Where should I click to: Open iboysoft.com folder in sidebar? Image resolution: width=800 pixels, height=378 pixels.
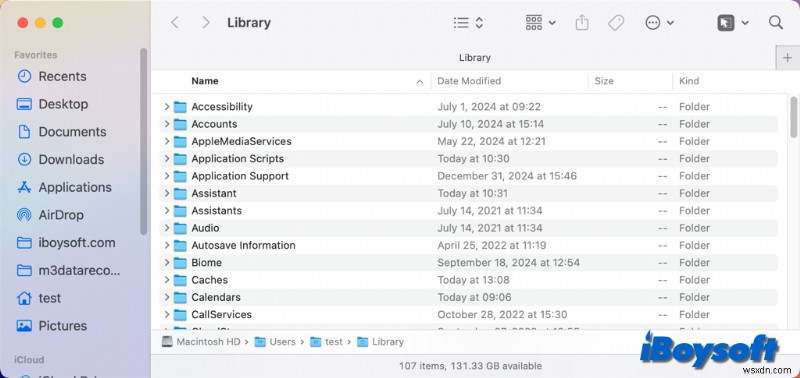click(66, 243)
